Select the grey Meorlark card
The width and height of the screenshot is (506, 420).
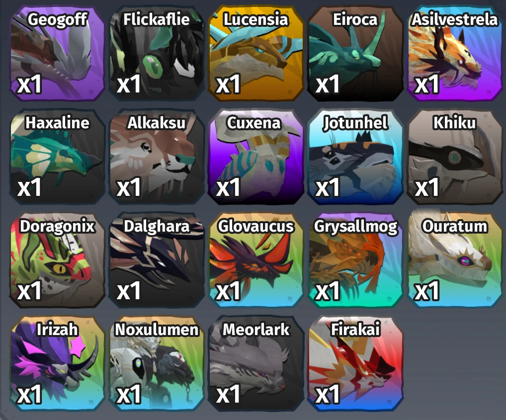click(256, 364)
